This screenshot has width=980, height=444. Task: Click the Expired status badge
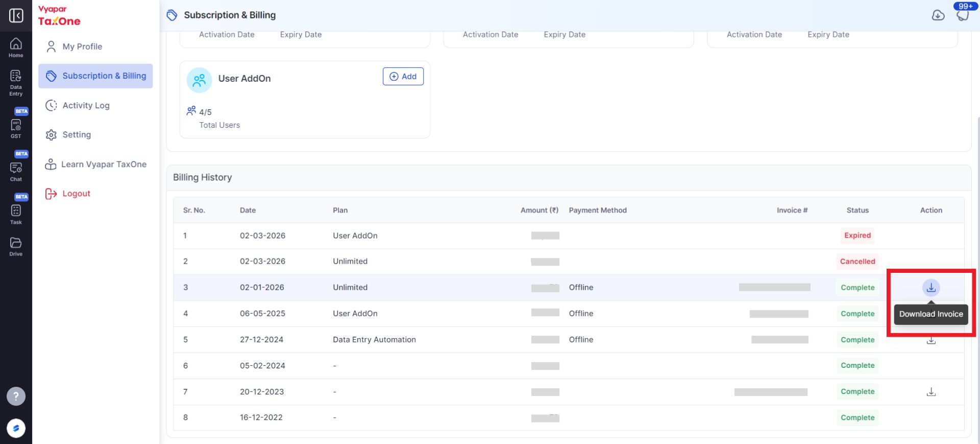(857, 236)
